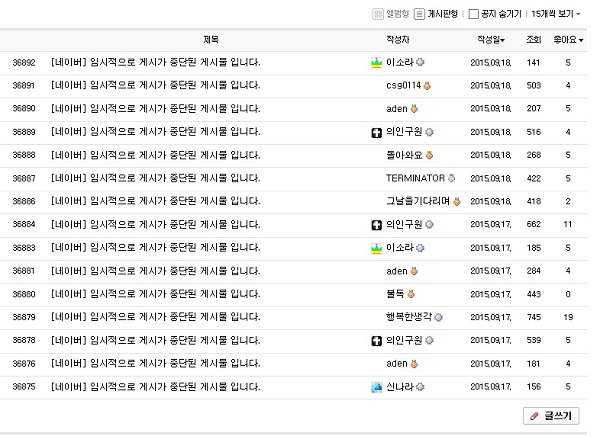Click level badge next to TERMINATOR

(x=451, y=178)
